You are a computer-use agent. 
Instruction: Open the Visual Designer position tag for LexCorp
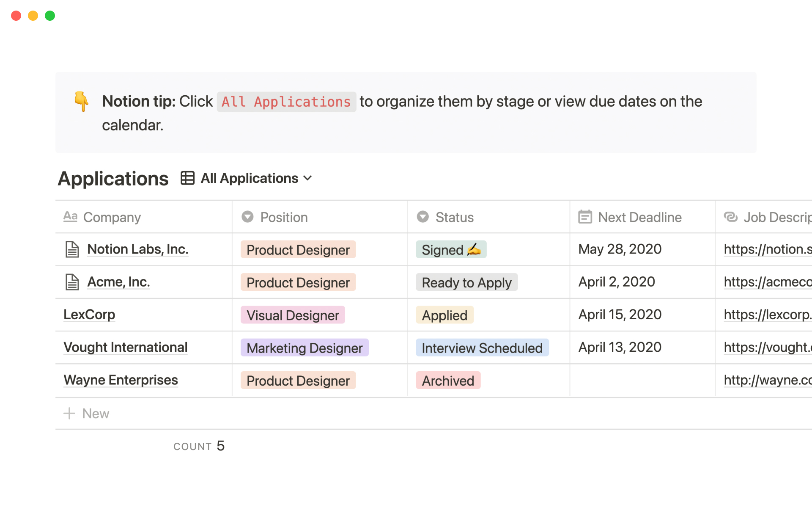click(x=293, y=315)
